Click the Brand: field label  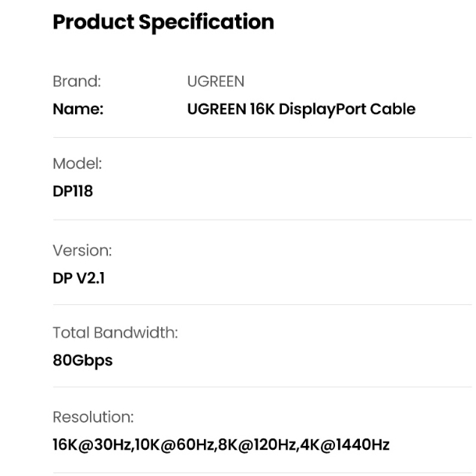click(76, 81)
